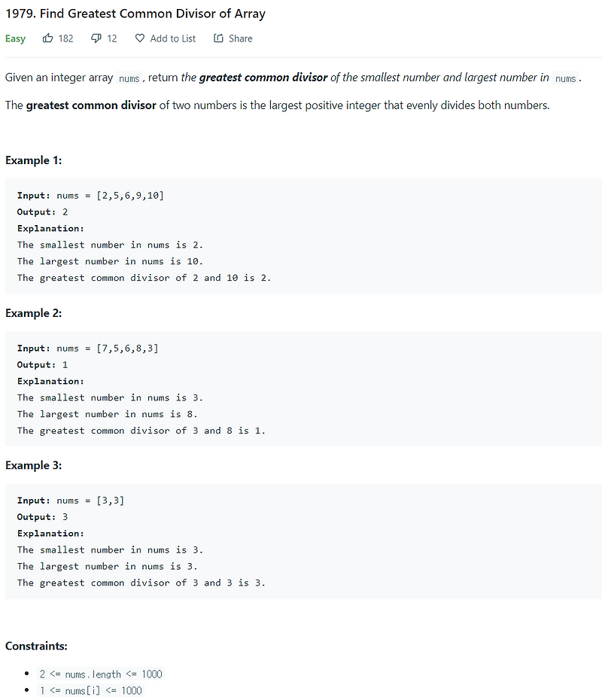Screen dimensions: 602x700
Task: Click the constraint 2 <= nums.length <= 1000
Action: [x=101, y=674]
